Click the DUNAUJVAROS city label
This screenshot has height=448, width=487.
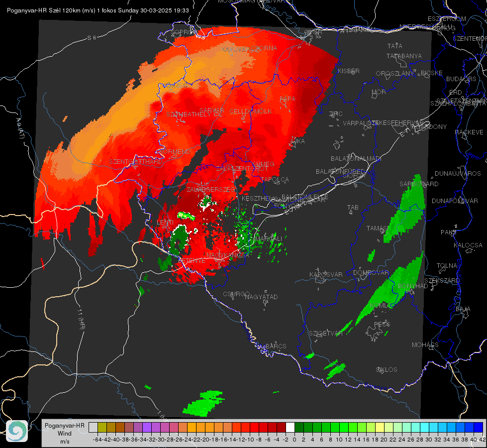[x=458, y=174]
